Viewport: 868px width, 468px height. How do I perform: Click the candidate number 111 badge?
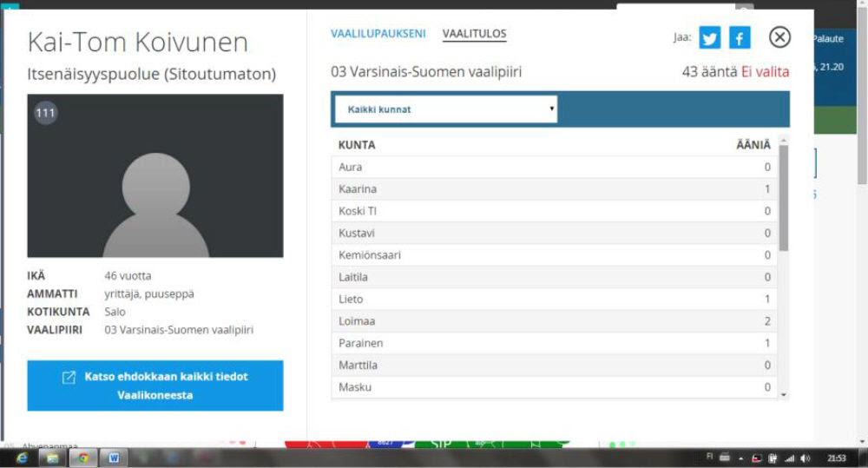click(45, 113)
